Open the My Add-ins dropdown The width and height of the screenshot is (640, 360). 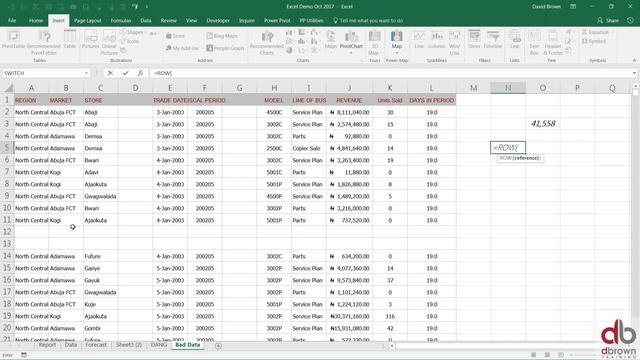[x=184, y=48]
